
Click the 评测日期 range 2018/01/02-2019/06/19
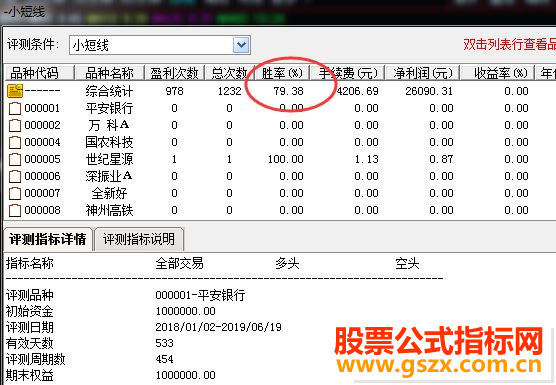pyautogui.click(x=218, y=327)
